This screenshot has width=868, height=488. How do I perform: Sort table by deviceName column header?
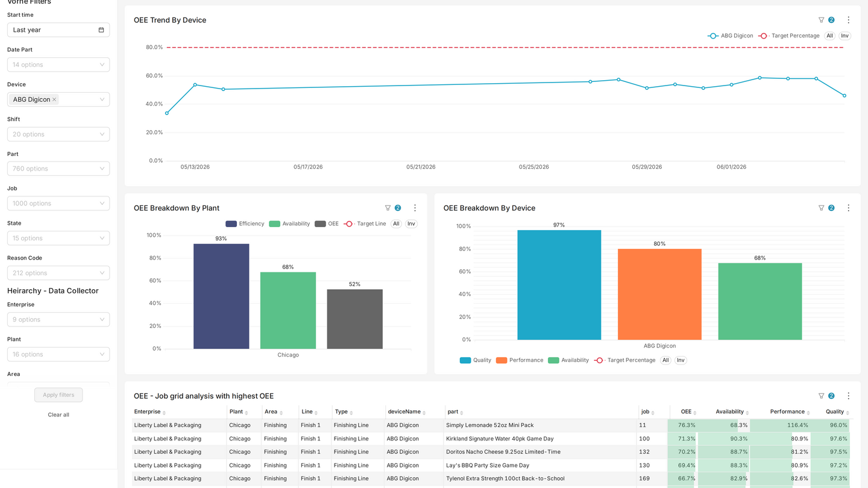pos(407,411)
